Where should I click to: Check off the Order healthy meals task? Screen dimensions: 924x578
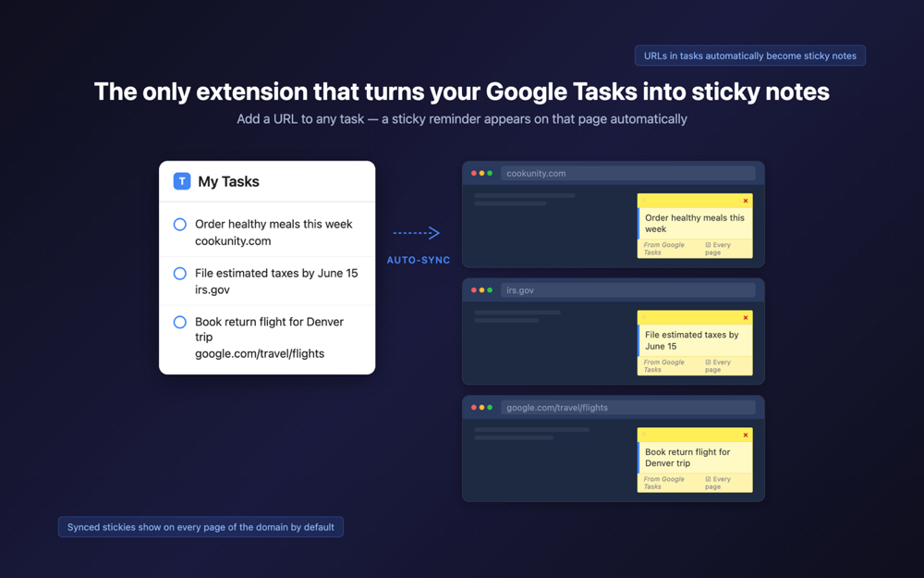coord(180,225)
